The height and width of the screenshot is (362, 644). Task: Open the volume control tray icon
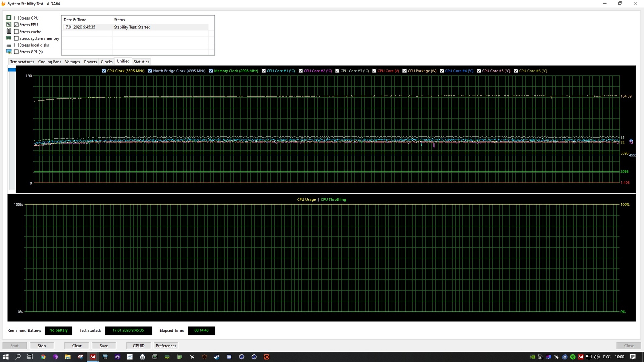point(597,357)
